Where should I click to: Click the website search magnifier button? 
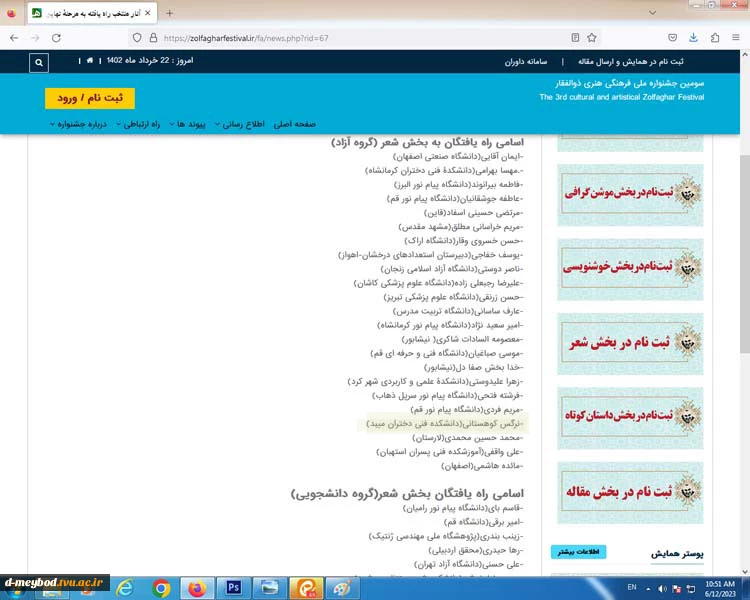tap(39, 63)
